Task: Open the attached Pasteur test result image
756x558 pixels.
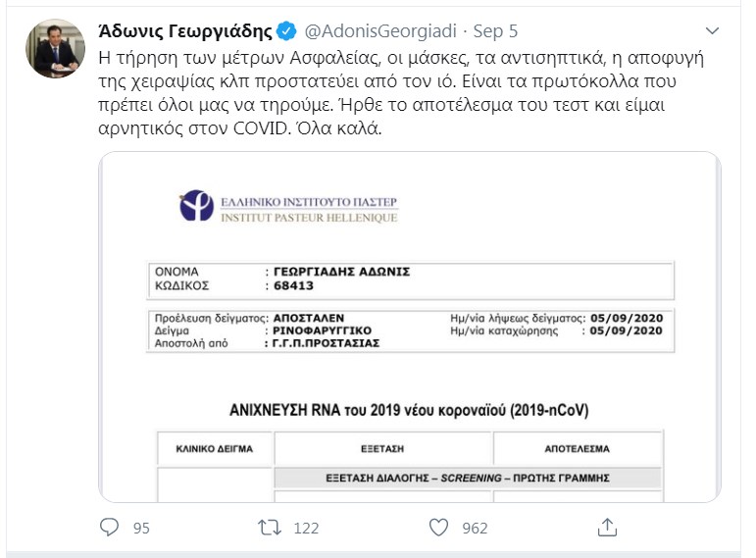Action: 410,327
